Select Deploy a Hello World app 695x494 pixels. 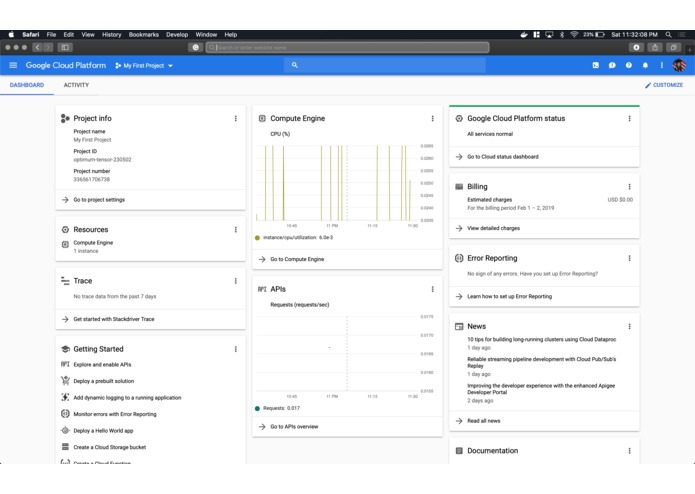click(x=103, y=431)
